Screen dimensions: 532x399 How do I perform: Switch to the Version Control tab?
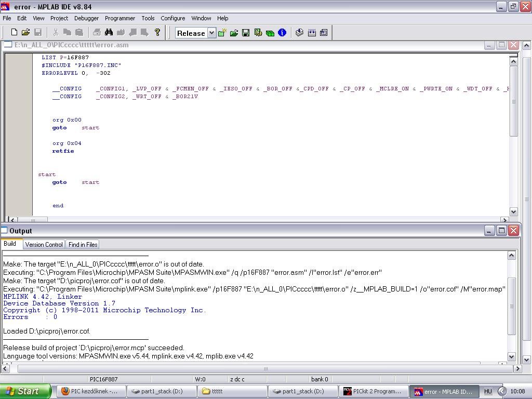tap(44, 244)
